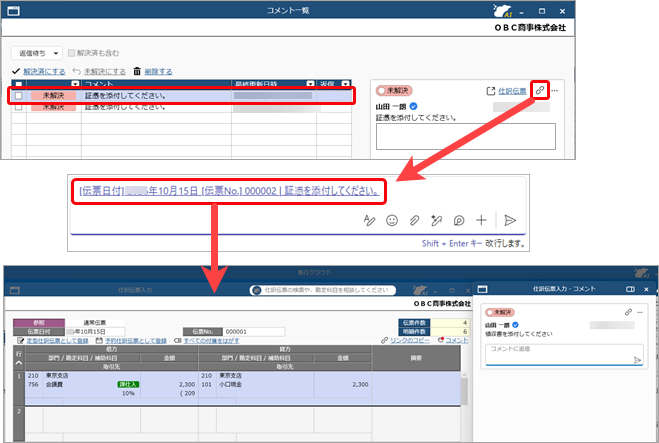Attach a file with the paperclip icon
Screen dimensions: 659x443
pyautogui.click(x=414, y=220)
